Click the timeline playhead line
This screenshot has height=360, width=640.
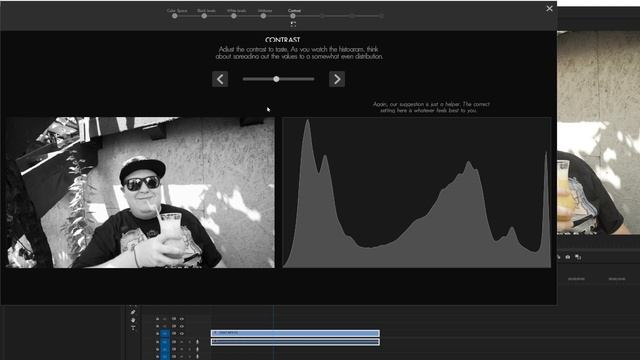click(x=273, y=333)
